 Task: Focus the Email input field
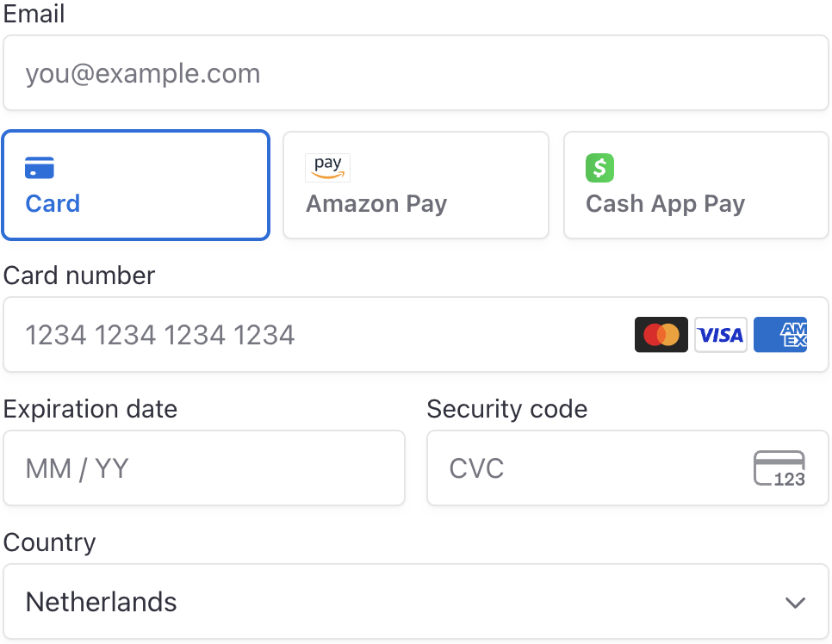(416, 73)
